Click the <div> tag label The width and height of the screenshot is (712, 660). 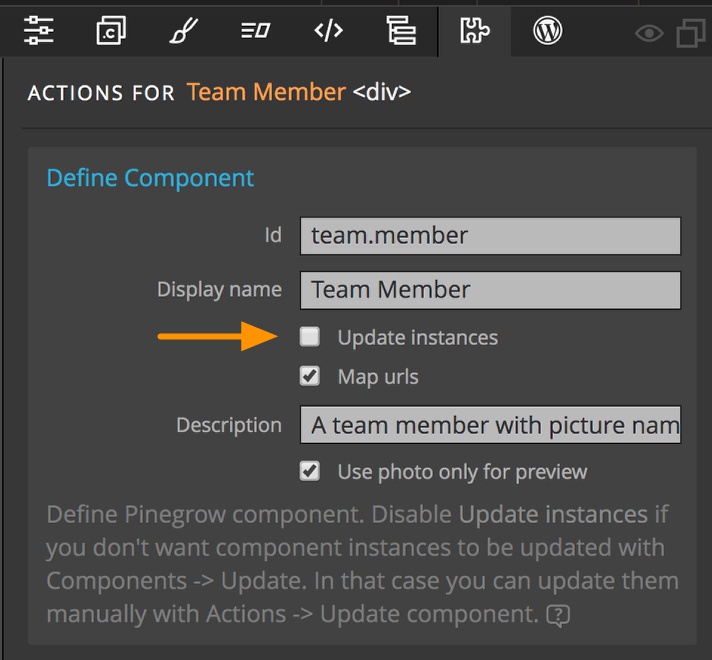click(382, 92)
